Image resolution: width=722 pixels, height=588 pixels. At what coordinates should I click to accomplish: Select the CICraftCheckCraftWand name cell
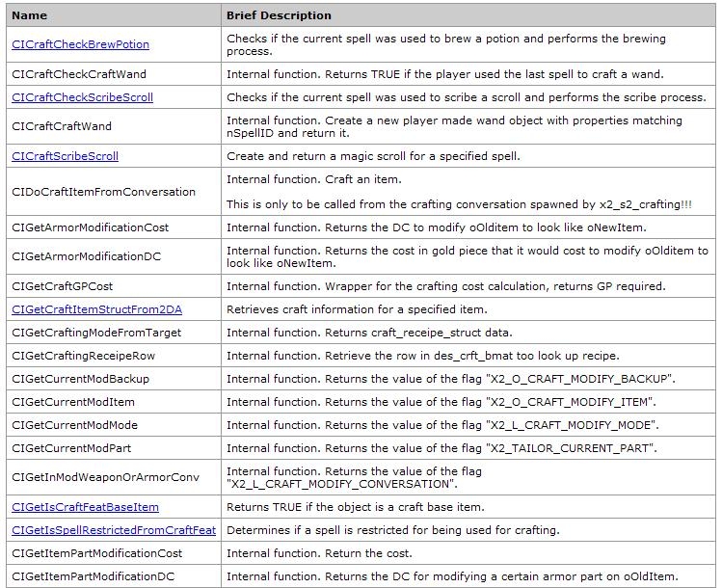tap(79, 74)
